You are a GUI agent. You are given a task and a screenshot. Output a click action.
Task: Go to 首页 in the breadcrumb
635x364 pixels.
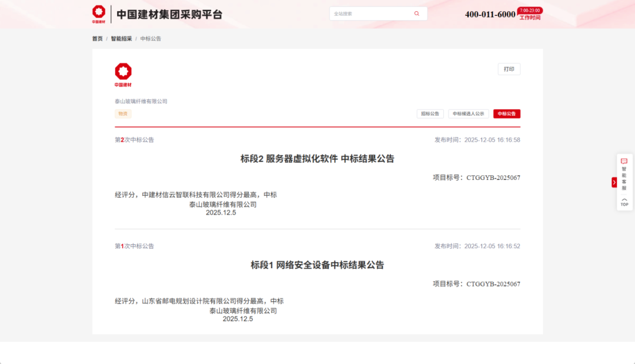(x=97, y=39)
